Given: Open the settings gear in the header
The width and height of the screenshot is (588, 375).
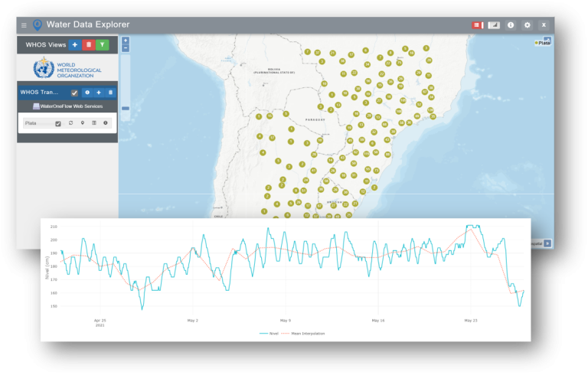Looking at the screenshot, I should (527, 25).
